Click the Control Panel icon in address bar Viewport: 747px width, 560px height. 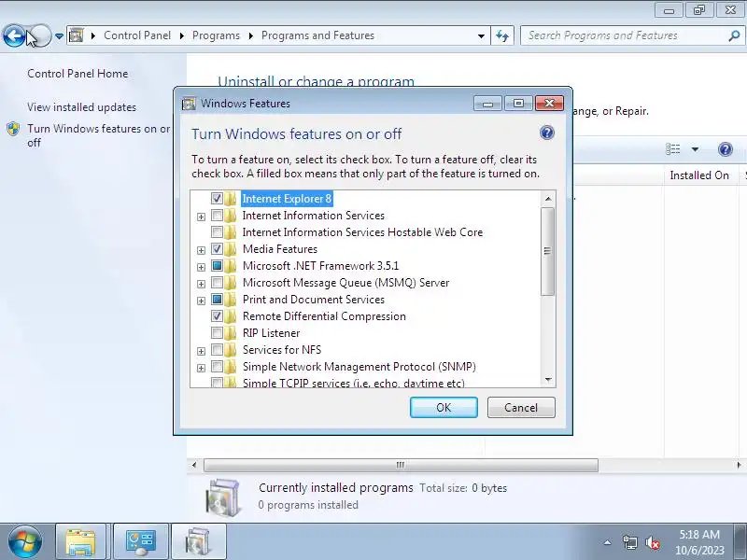tap(77, 35)
